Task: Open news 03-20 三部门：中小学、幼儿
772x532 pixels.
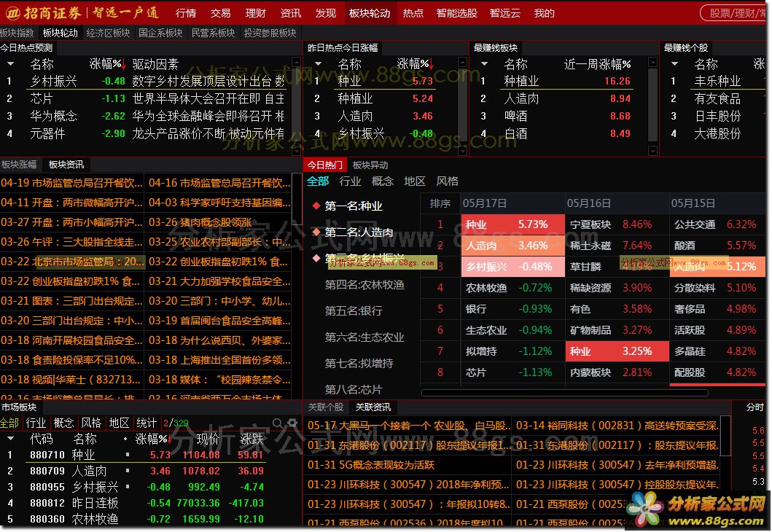Action: click(219, 301)
